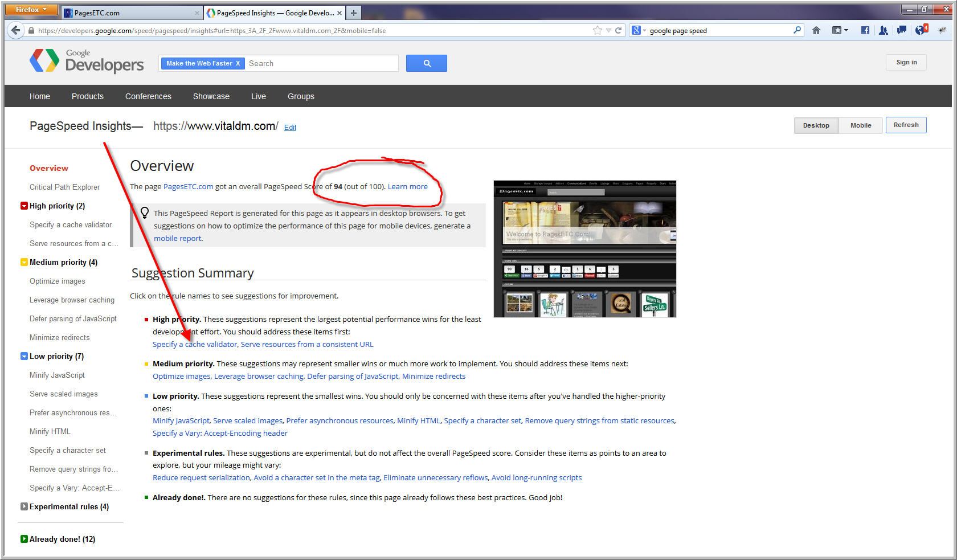The image size is (957, 560).
Task: Open the globe notifications icon with badge
Action: pyautogui.click(x=921, y=30)
